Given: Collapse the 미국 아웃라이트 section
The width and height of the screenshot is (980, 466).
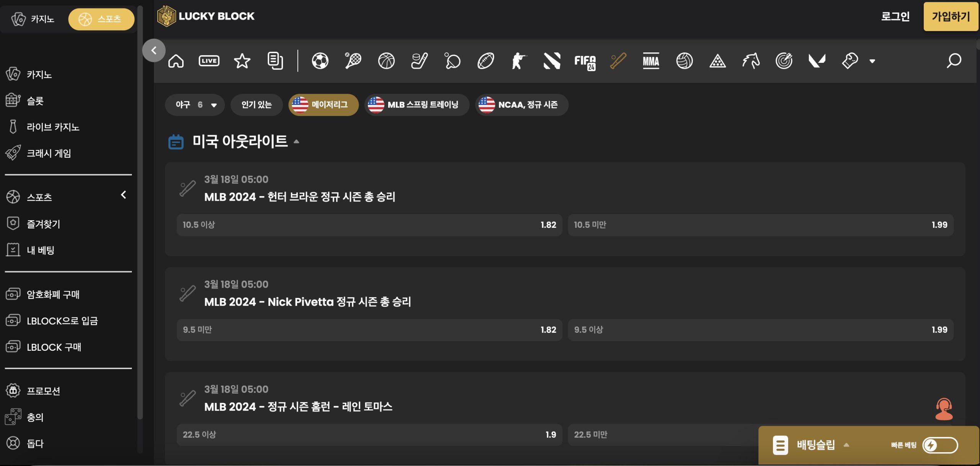Looking at the screenshot, I should [296, 141].
